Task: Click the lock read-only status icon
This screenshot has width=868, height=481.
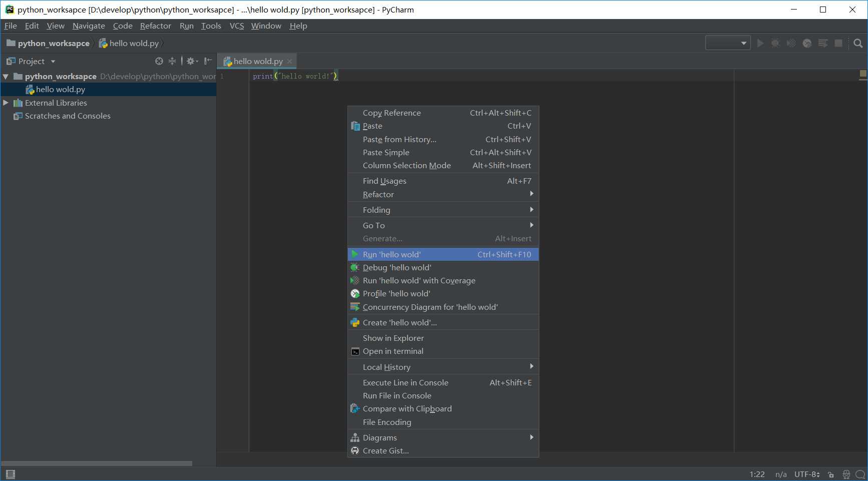Action: pyautogui.click(x=831, y=474)
